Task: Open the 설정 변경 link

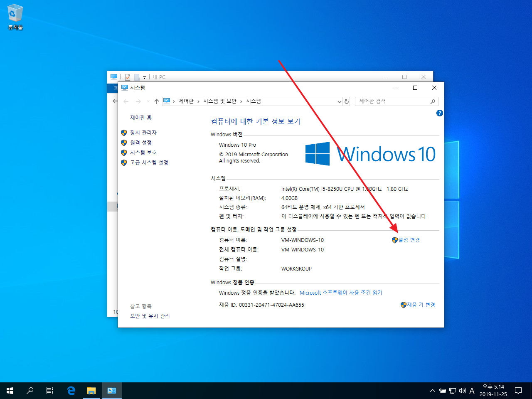Action: point(409,240)
